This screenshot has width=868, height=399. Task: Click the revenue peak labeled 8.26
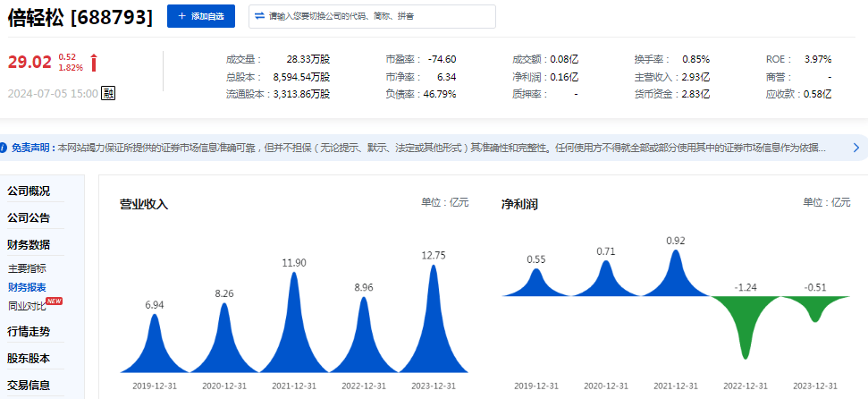pyautogui.click(x=224, y=337)
